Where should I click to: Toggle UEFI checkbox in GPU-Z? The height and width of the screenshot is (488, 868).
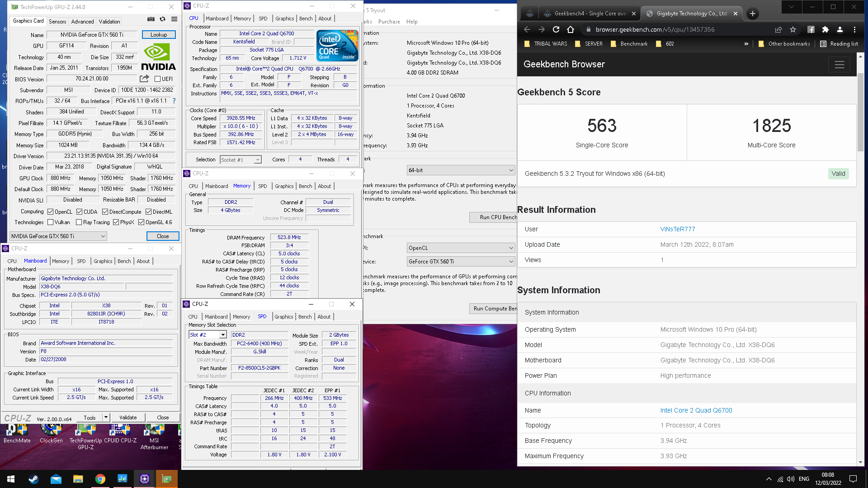158,79
